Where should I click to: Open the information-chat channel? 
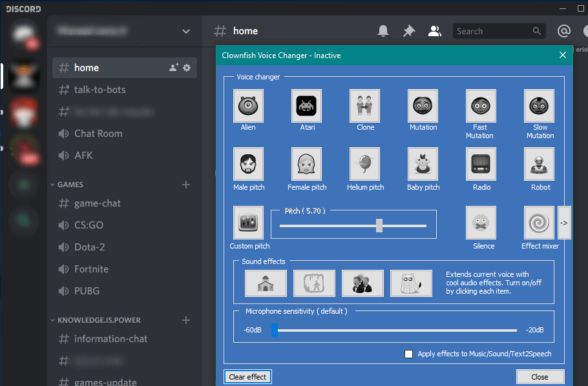[125, 339]
